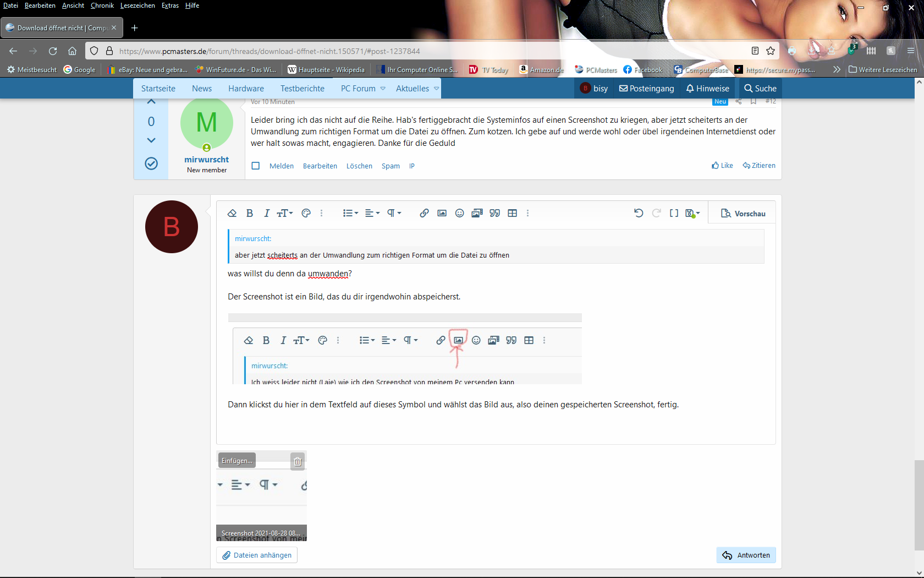Insert a quote block in the editor
924x578 pixels.
point(495,214)
